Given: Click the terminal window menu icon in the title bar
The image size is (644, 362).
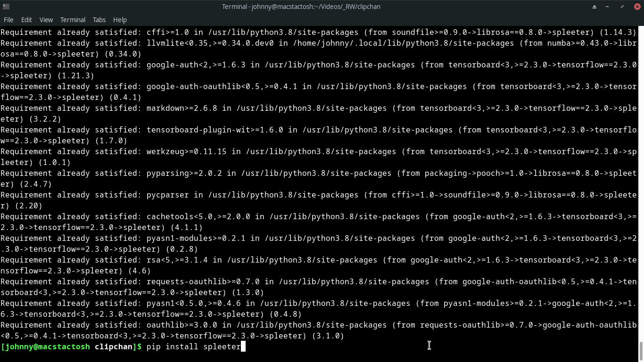Looking at the screenshot, I should 5,7.
